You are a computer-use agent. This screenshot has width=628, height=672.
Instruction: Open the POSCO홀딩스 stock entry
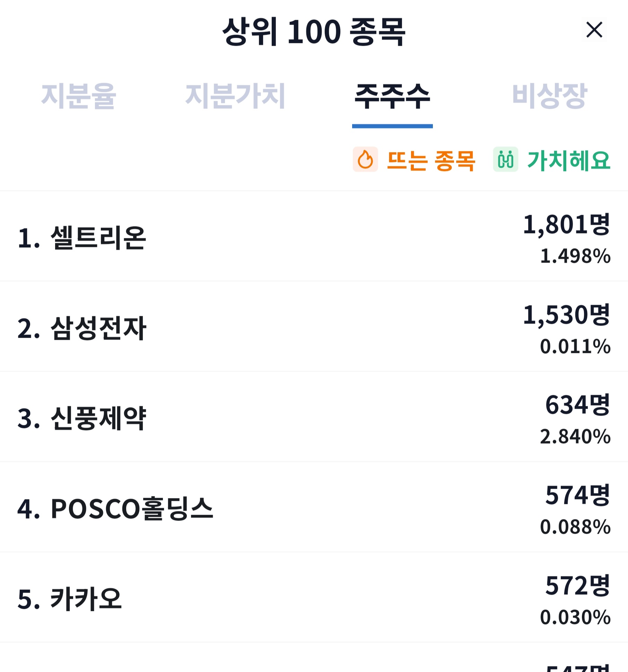[x=314, y=507]
